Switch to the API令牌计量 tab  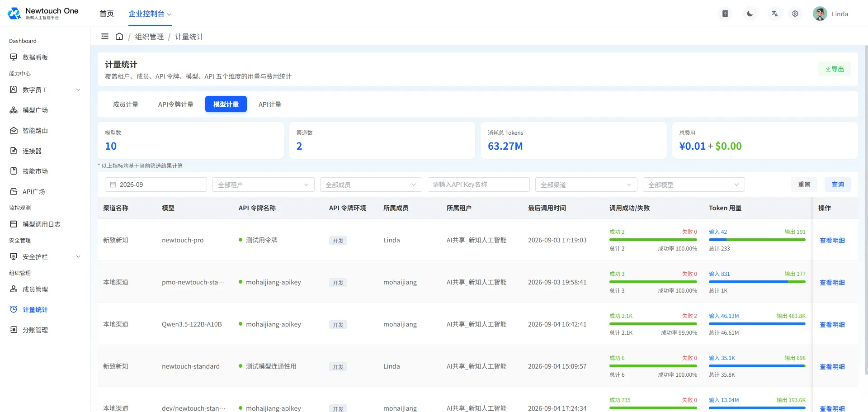tap(175, 104)
